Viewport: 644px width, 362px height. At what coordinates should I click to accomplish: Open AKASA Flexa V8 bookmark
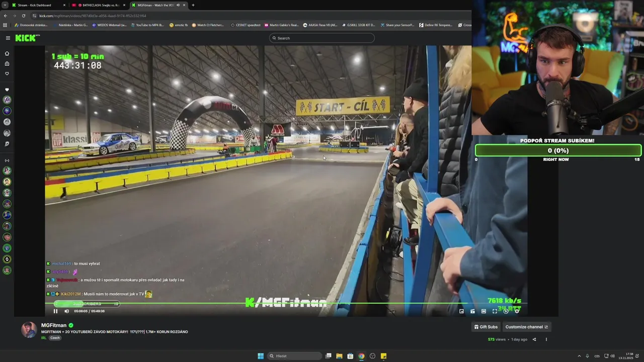tap(320, 25)
